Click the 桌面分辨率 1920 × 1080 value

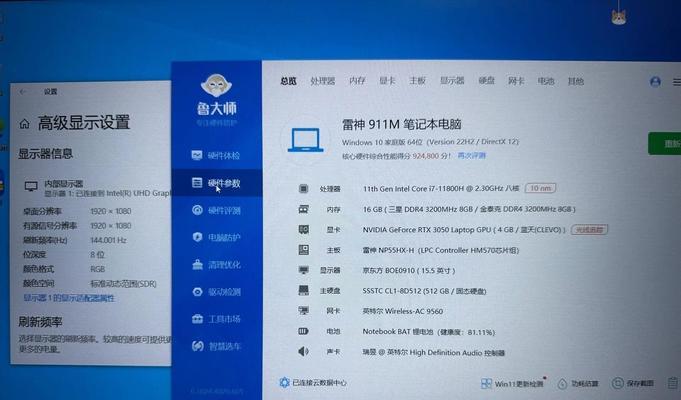(110, 211)
